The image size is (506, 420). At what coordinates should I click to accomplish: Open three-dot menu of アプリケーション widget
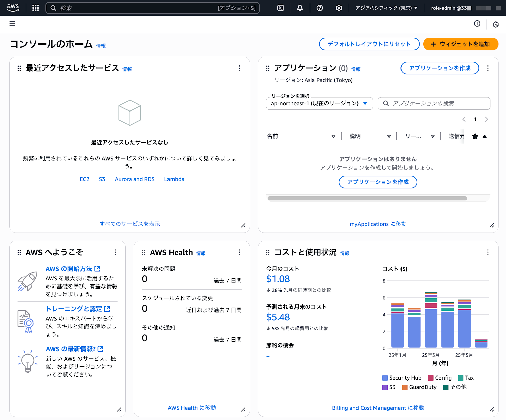click(488, 68)
